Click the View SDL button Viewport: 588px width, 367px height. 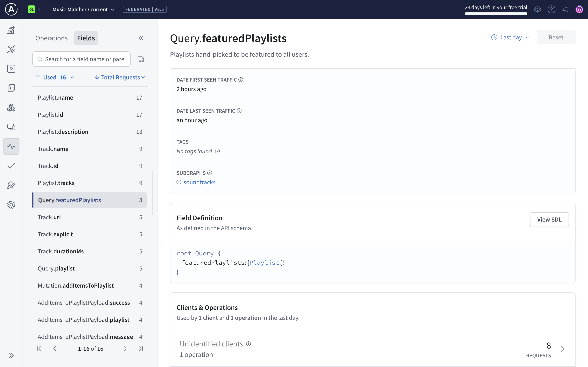[549, 219]
